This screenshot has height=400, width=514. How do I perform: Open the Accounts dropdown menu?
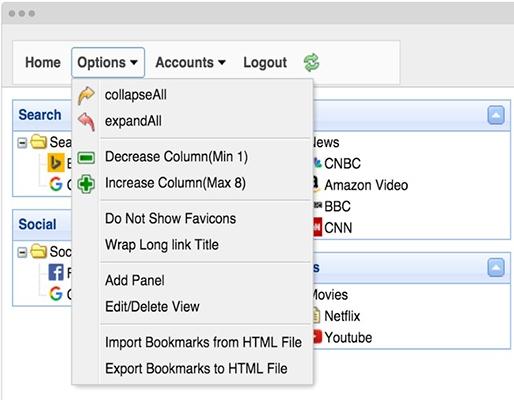pos(190,62)
